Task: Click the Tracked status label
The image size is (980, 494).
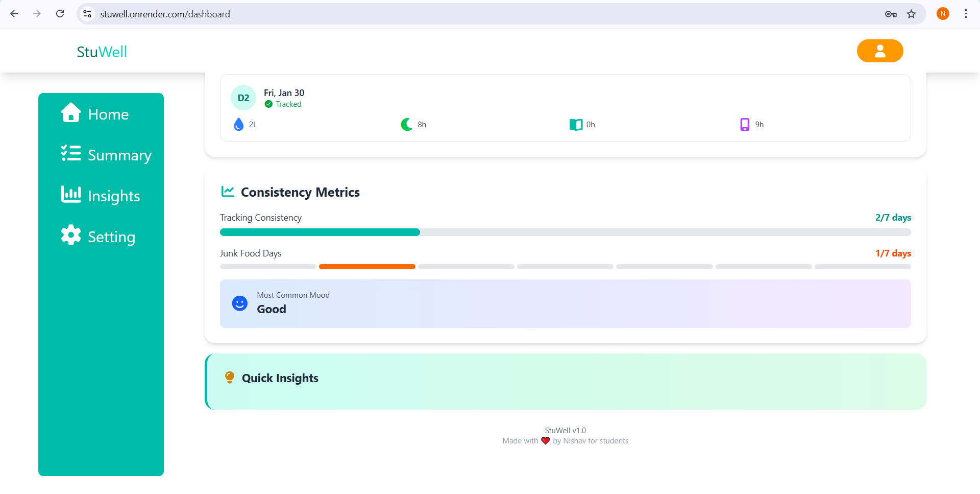Action: pyautogui.click(x=288, y=104)
